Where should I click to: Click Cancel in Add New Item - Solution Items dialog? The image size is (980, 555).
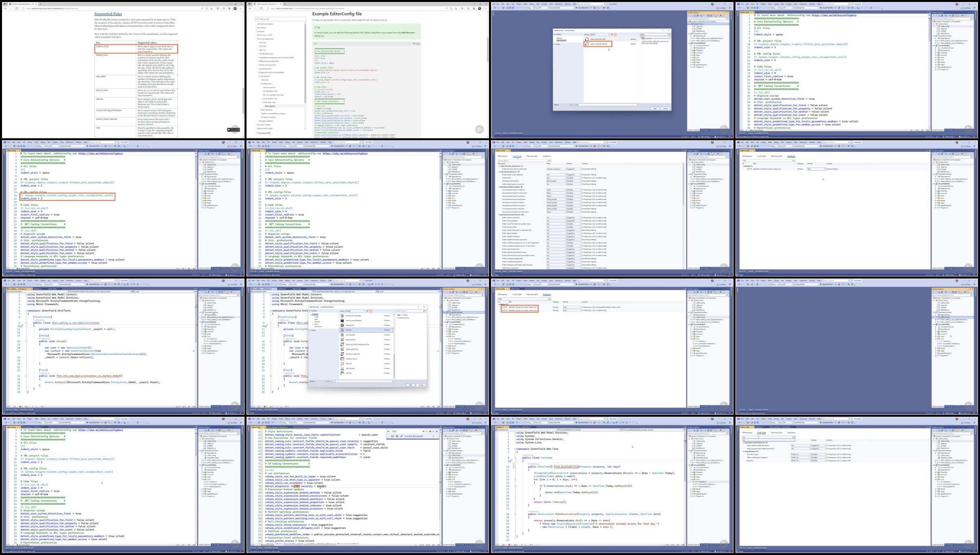click(x=665, y=108)
